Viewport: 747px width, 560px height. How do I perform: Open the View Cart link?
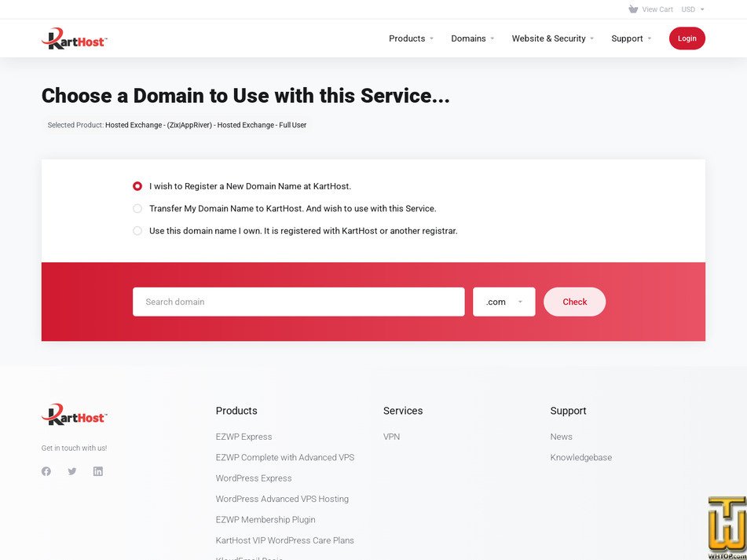tap(657, 9)
